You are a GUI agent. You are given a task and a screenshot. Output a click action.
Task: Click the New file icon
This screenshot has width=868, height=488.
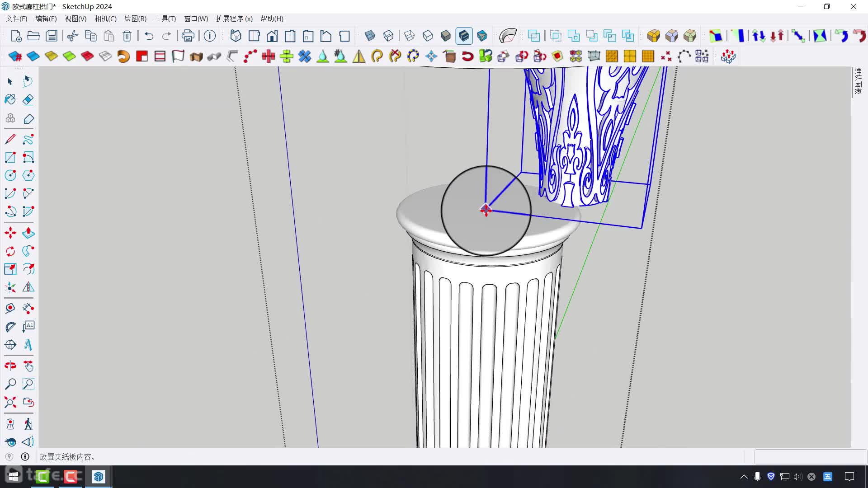16,36
